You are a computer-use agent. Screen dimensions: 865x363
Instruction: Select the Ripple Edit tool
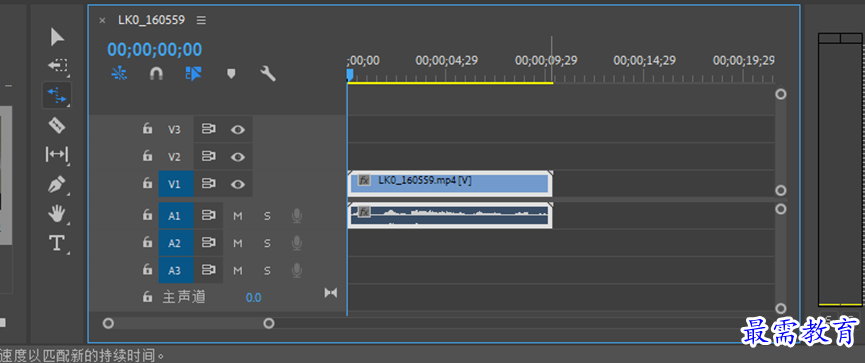coord(57,95)
